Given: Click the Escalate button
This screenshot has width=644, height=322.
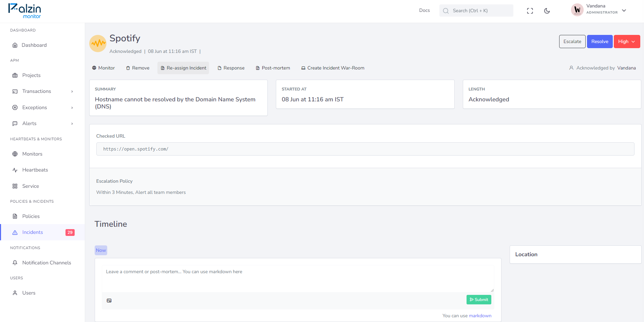Looking at the screenshot, I should tap(572, 41).
